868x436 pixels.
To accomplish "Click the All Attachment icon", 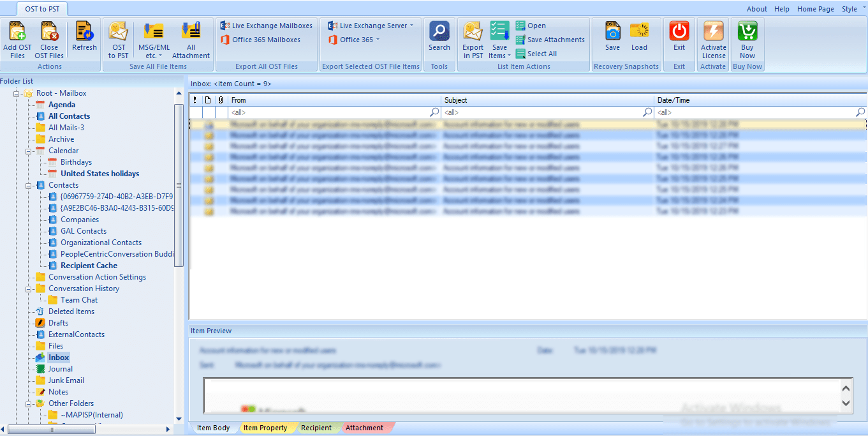I will tap(191, 31).
